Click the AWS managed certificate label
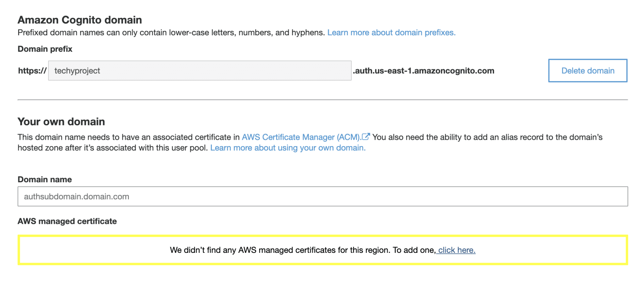The height and width of the screenshot is (284, 644). pyautogui.click(x=67, y=221)
